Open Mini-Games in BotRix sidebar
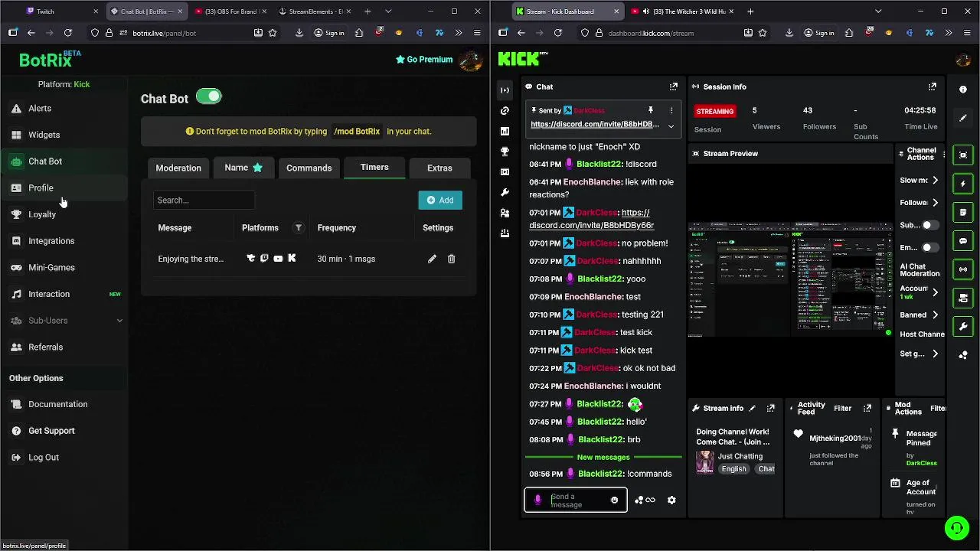 [x=51, y=268]
